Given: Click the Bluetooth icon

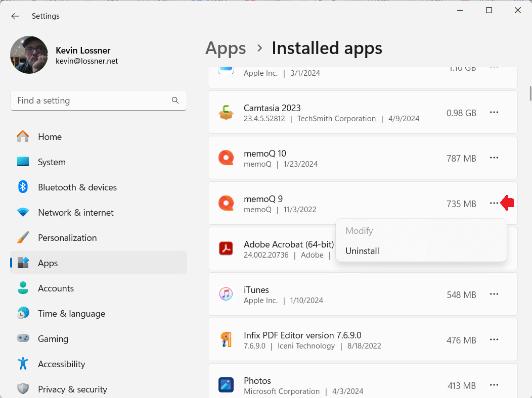Looking at the screenshot, I should (23, 187).
